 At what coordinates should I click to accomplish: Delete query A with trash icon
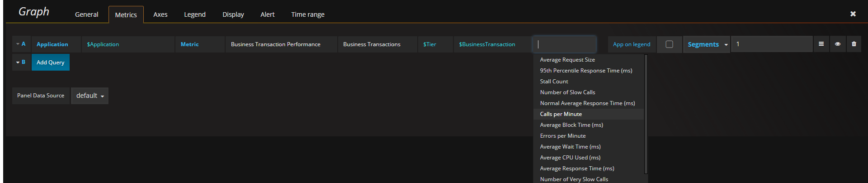(x=854, y=44)
